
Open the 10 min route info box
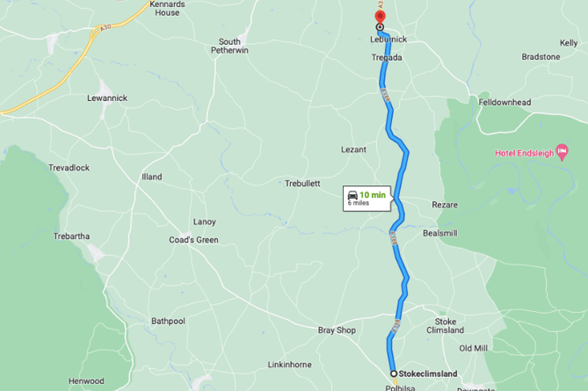point(367,199)
